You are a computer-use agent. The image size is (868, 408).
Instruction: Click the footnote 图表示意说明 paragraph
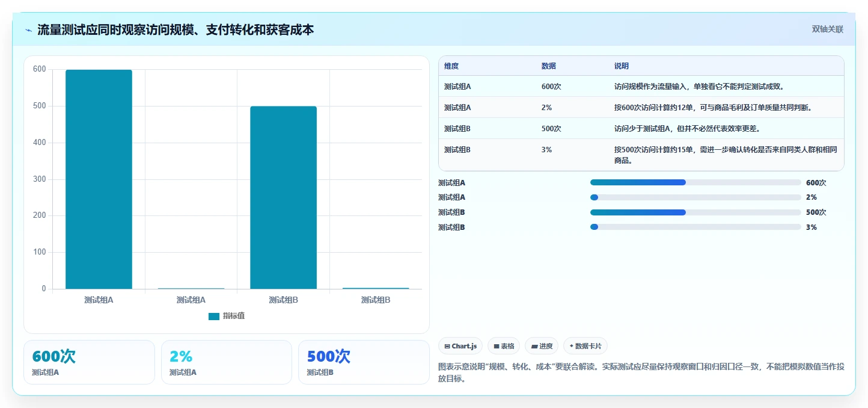coord(641,373)
